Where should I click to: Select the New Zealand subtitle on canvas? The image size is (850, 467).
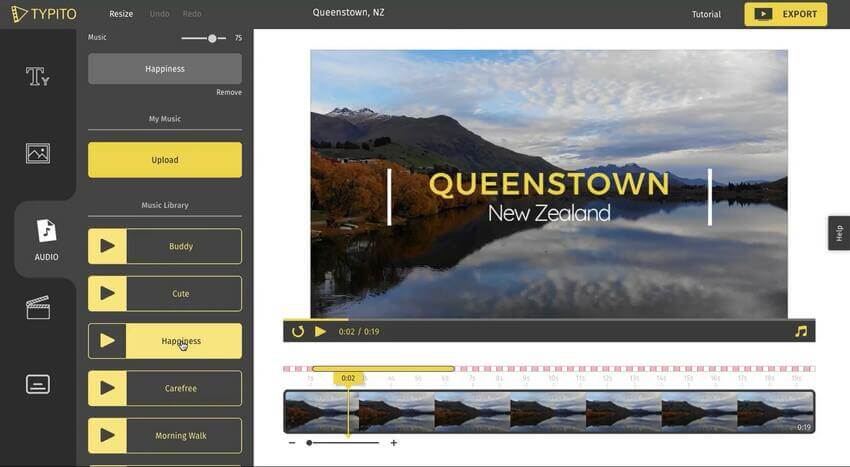(549, 213)
